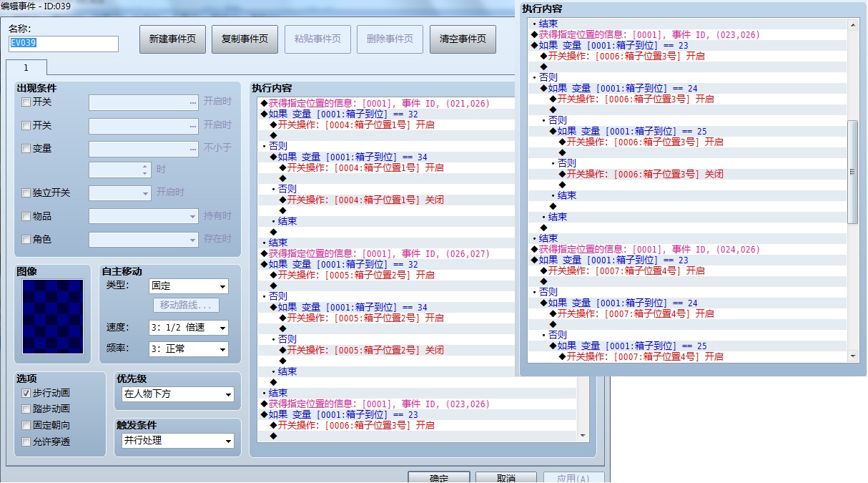Image resolution: width=868 pixels, height=483 pixels.
Task: Open the 速度 dropdown showing 1/2 倍速
Action: [x=188, y=328]
